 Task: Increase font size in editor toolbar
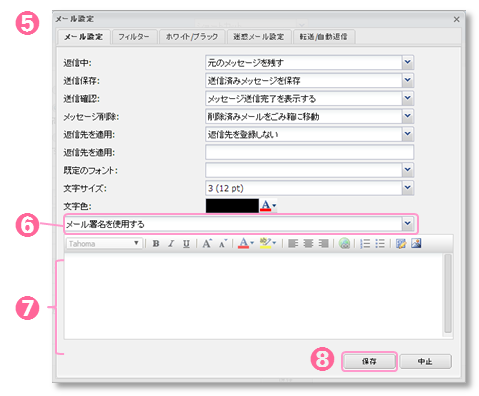pos(207,244)
